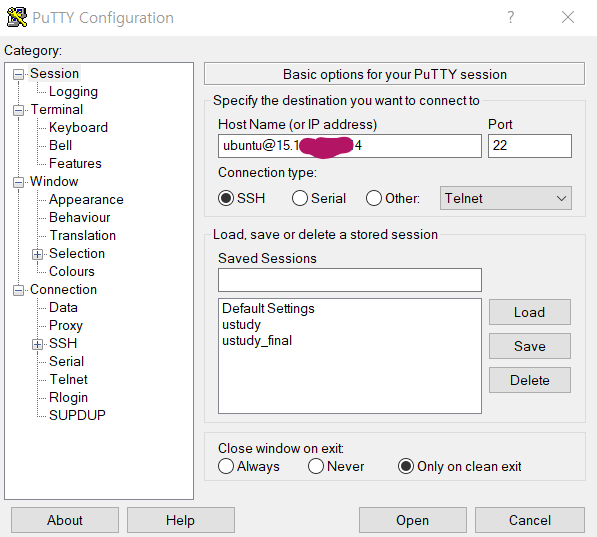
Task: Open Serial settings category in tree
Action: coord(67,361)
